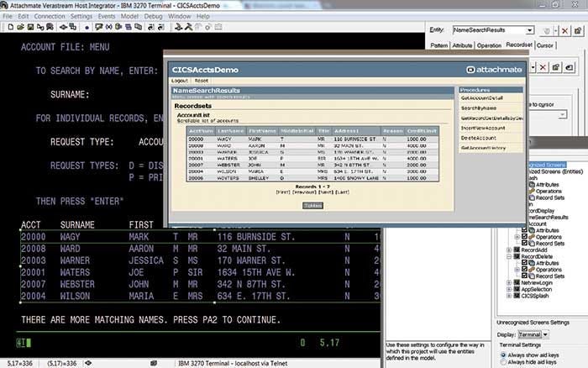Click GetAccountDetail procedure link
Viewport: 588px width, 368px height.
pos(481,98)
